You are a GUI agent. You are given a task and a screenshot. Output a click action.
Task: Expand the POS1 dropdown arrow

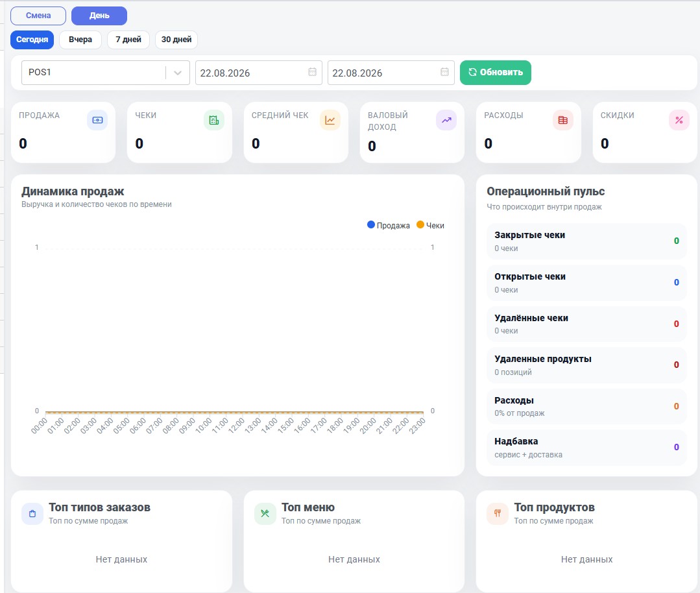(x=178, y=73)
